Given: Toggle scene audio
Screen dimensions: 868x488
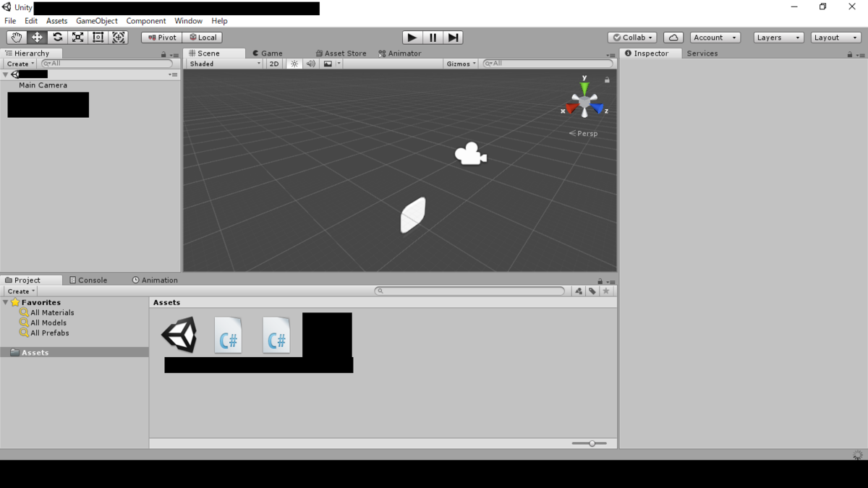Looking at the screenshot, I should (x=311, y=64).
